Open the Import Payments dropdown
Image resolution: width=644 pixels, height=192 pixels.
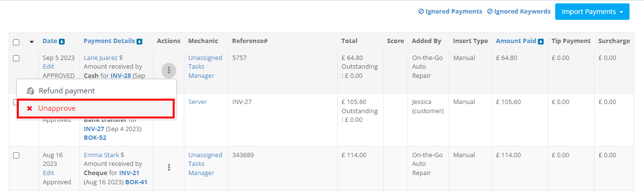coord(592,12)
